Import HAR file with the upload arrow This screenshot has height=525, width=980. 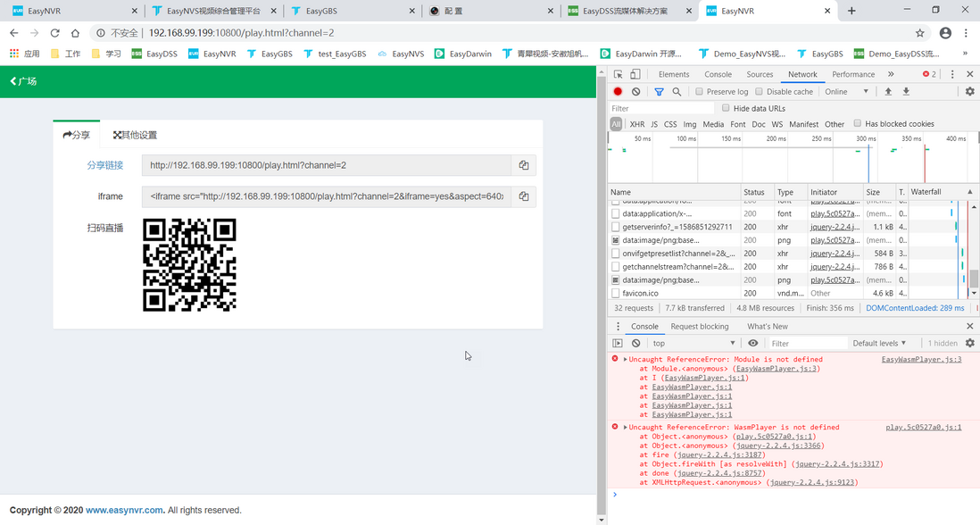point(887,91)
